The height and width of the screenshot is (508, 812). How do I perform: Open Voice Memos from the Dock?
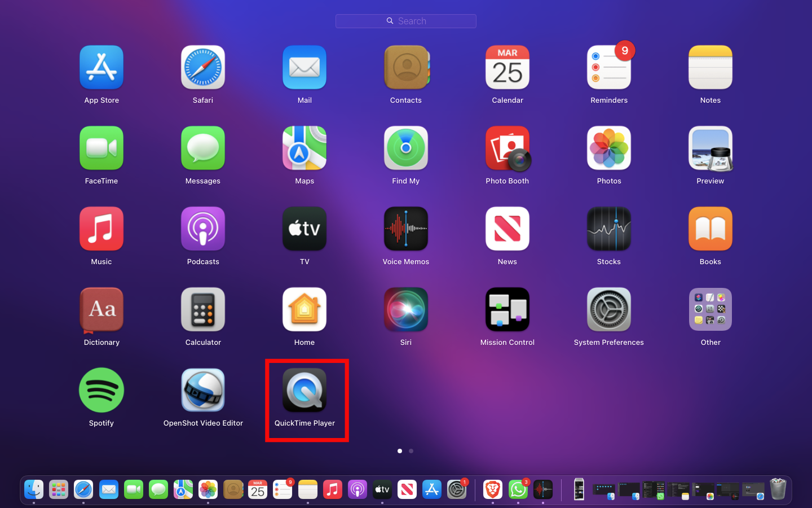[x=543, y=489]
